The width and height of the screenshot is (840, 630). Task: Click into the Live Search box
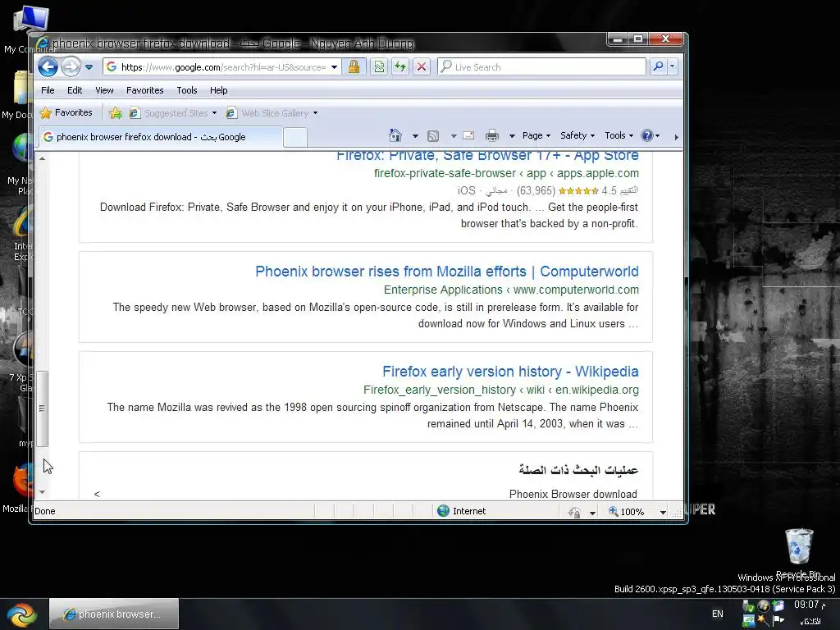pyautogui.click(x=541, y=67)
